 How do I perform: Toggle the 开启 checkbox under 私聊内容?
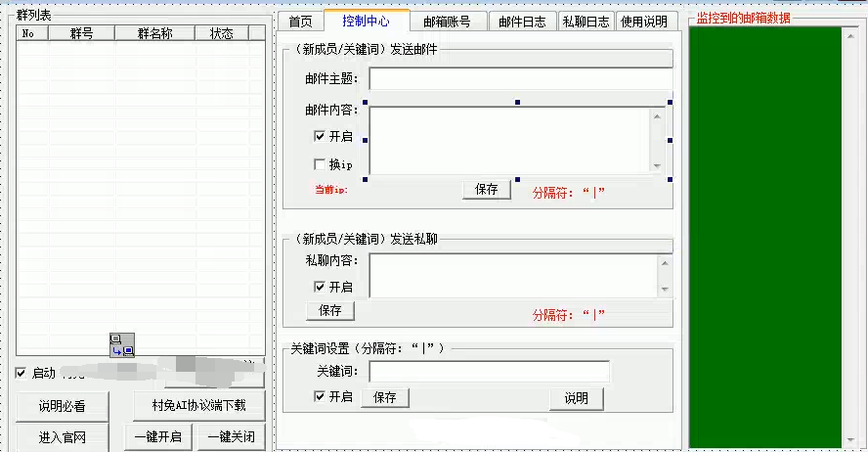(x=320, y=287)
